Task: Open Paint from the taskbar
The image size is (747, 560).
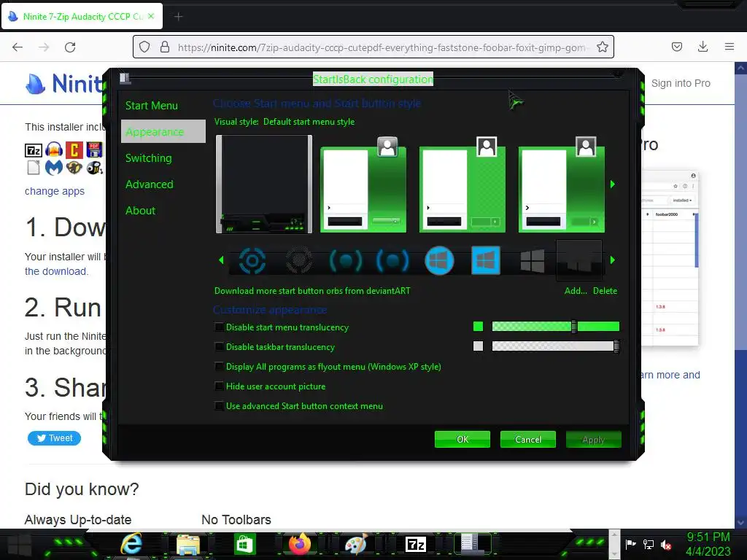Action: (x=356, y=544)
